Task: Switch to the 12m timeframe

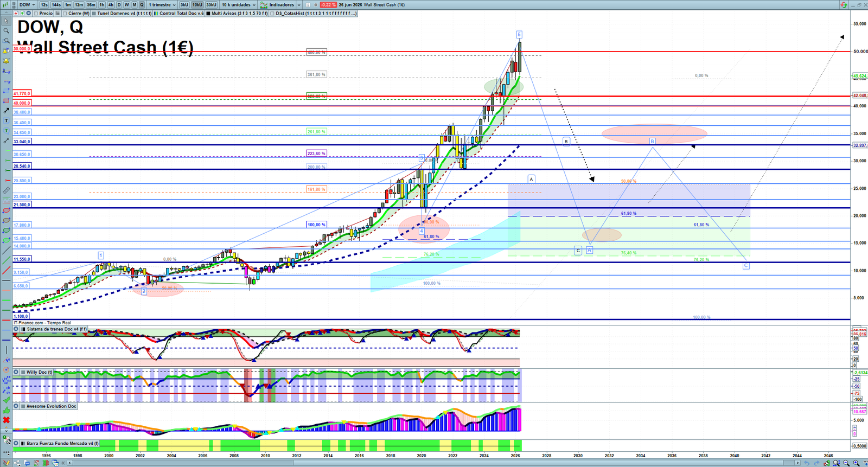Action: (79, 4)
